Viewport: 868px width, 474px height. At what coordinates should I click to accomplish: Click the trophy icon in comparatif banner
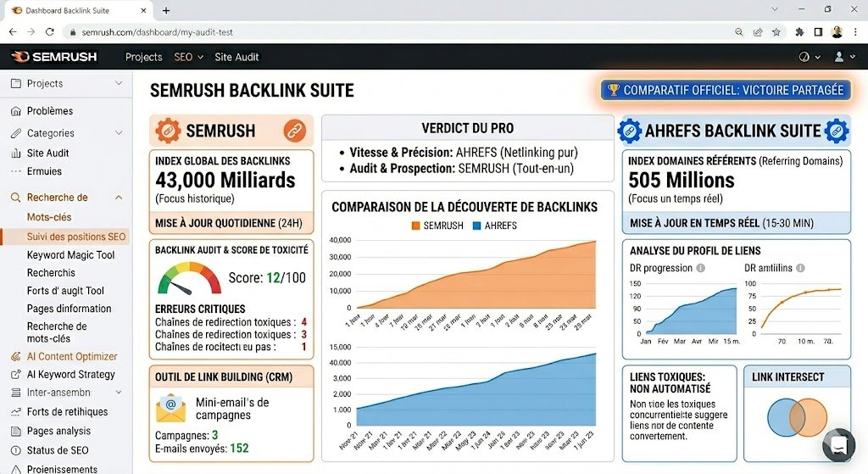(x=614, y=90)
